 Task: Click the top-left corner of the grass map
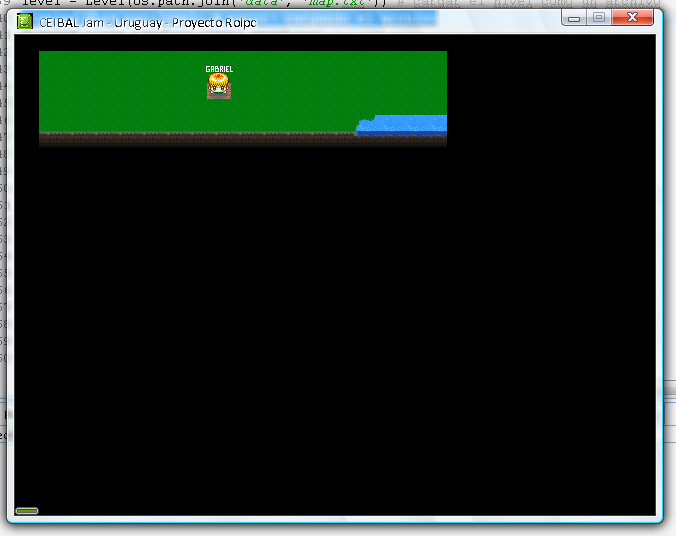tap(42, 54)
